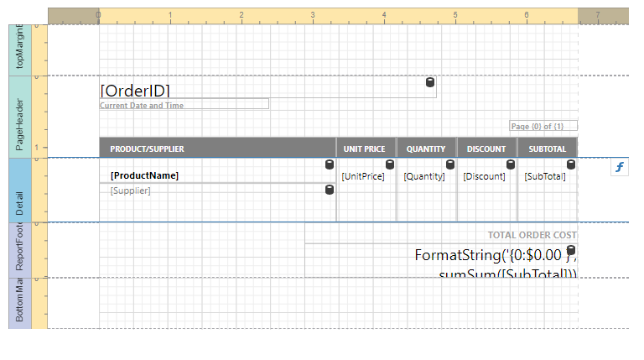This screenshot has width=644, height=360.
Task: Click the data-binding icon on UnitPrice cell
Action: [390, 164]
